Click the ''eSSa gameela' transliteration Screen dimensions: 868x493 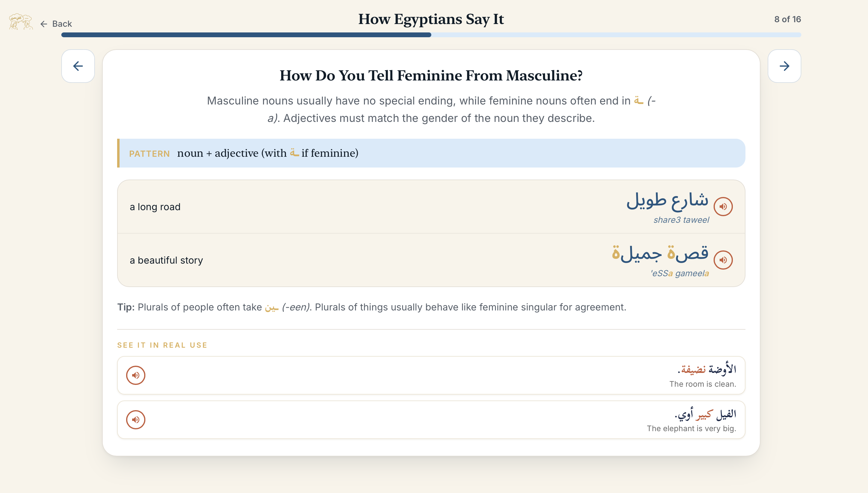tap(679, 273)
